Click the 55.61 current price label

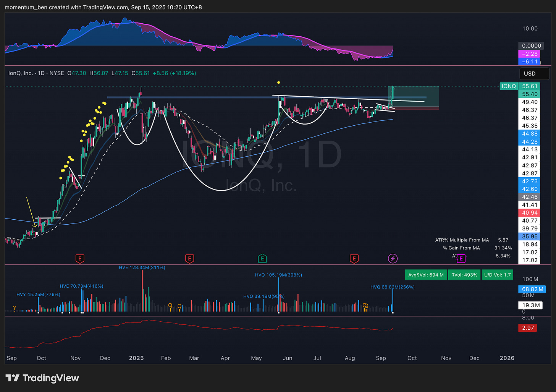click(530, 86)
